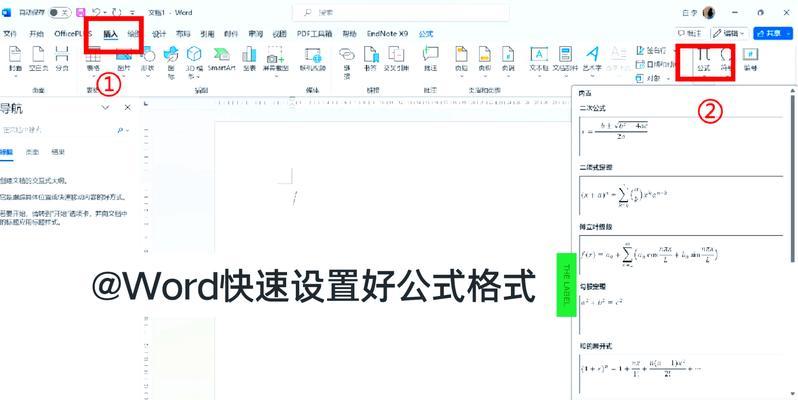Insert a cross-reference (交叉引用)
This screenshot has width=798, height=400.
(x=396, y=59)
